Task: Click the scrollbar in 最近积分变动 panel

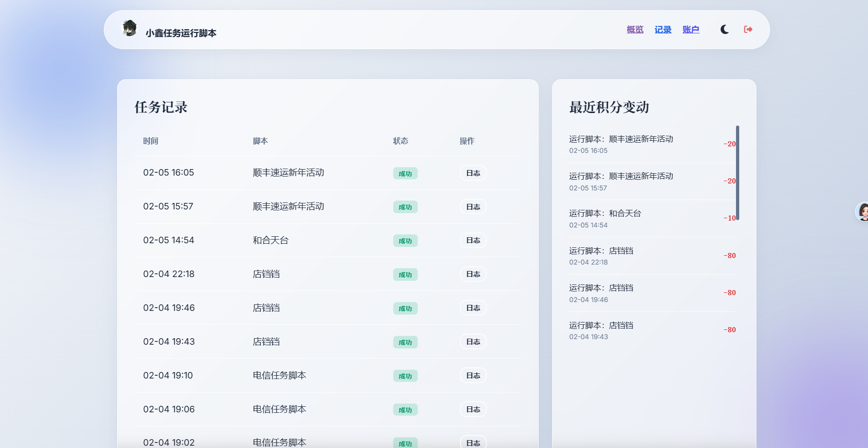Action: tap(738, 171)
